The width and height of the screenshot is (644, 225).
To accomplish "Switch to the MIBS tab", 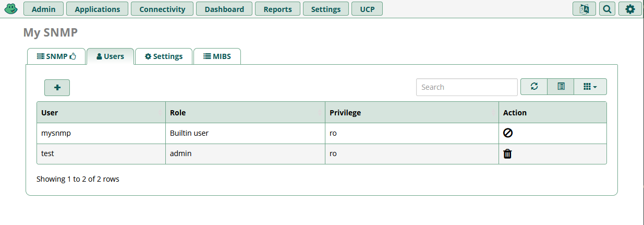I will point(217,56).
